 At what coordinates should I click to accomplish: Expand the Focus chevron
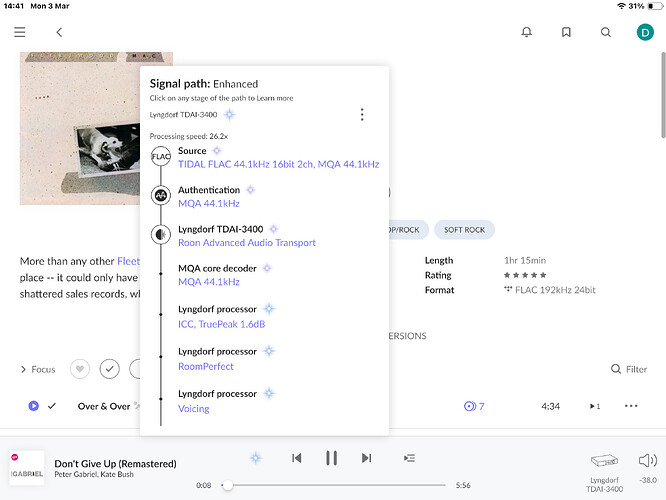pyautogui.click(x=23, y=370)
